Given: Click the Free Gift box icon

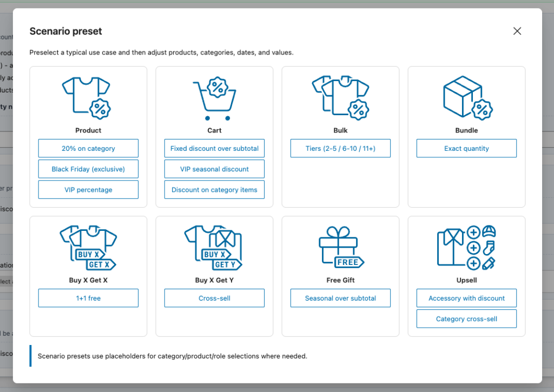Looking at the screenshot, I should 340,248.
